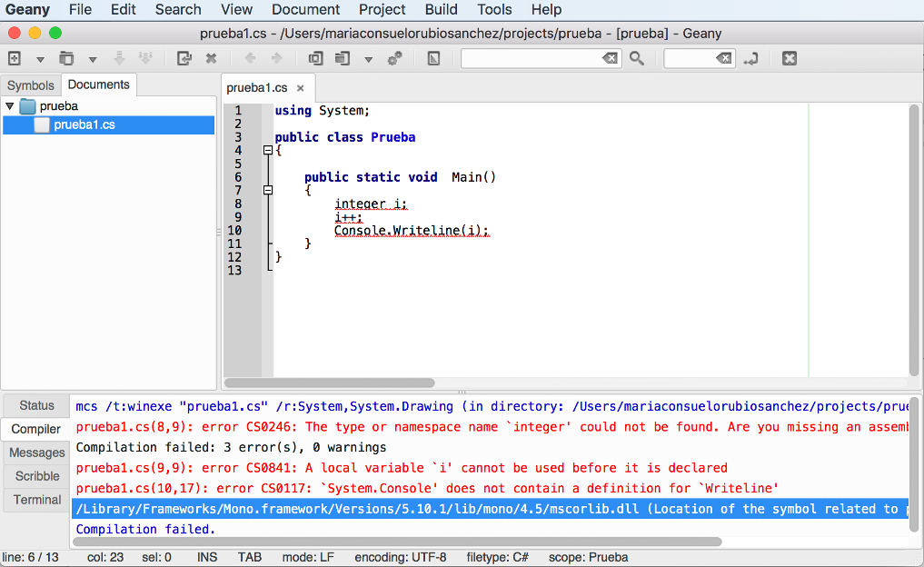Click the 'Compilation failed: 3 error(s)' line

pos(491,447)
